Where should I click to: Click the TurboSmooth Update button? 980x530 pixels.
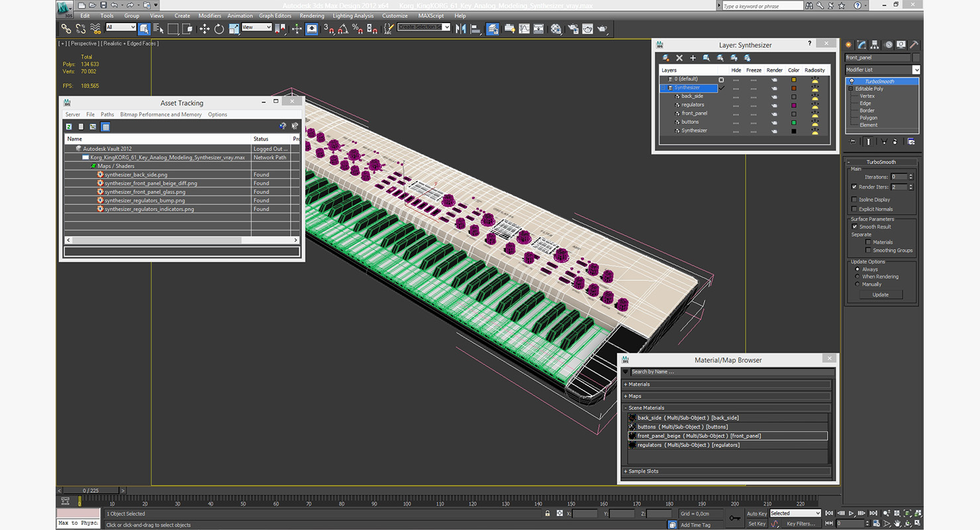click(x=881, y=295)
